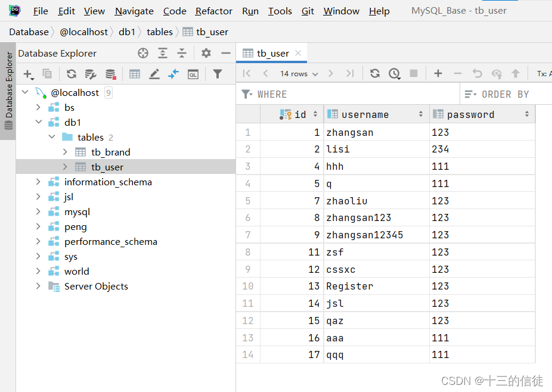Expand the information_schema node
Image resolution: width=552 pixels, height=392 pixels.
pos(38,182)
